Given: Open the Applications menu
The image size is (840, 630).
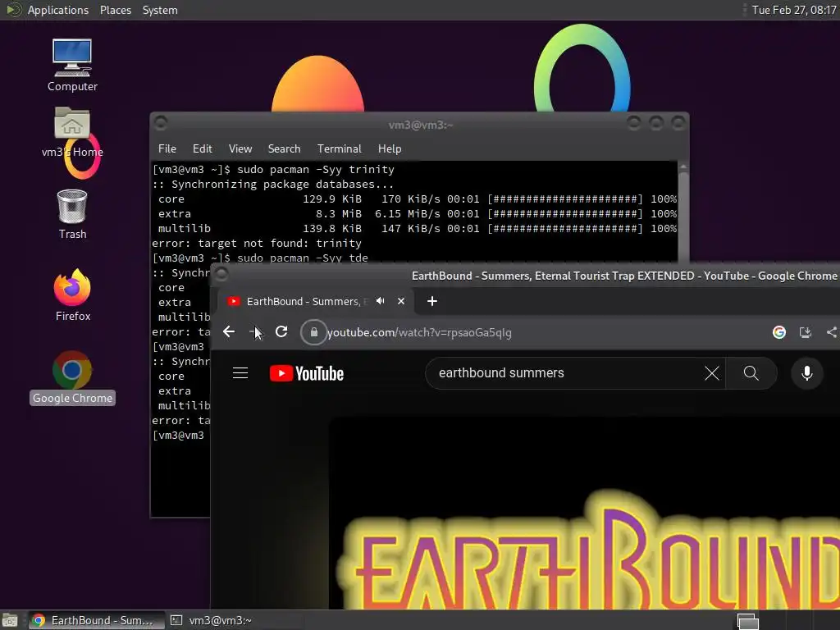Looking at the screenshot, I should pos(58,10).
